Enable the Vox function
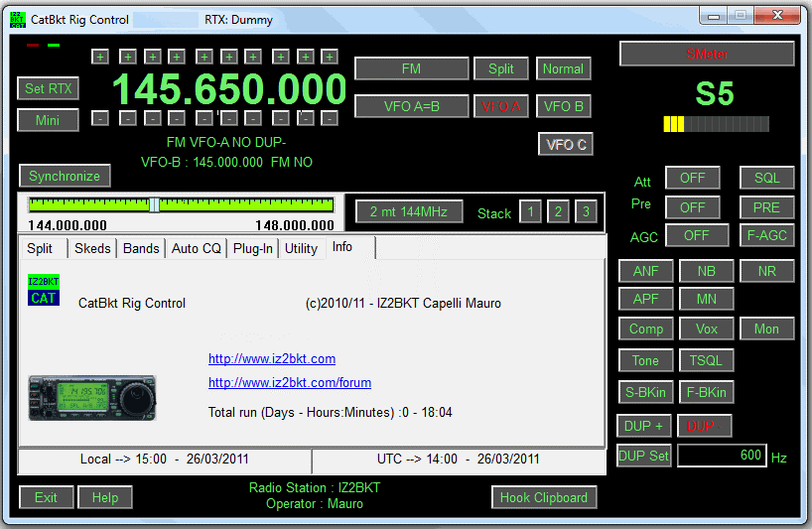This screenshot has width=812, height=529. pyautogui.click(x=706, y=329)
